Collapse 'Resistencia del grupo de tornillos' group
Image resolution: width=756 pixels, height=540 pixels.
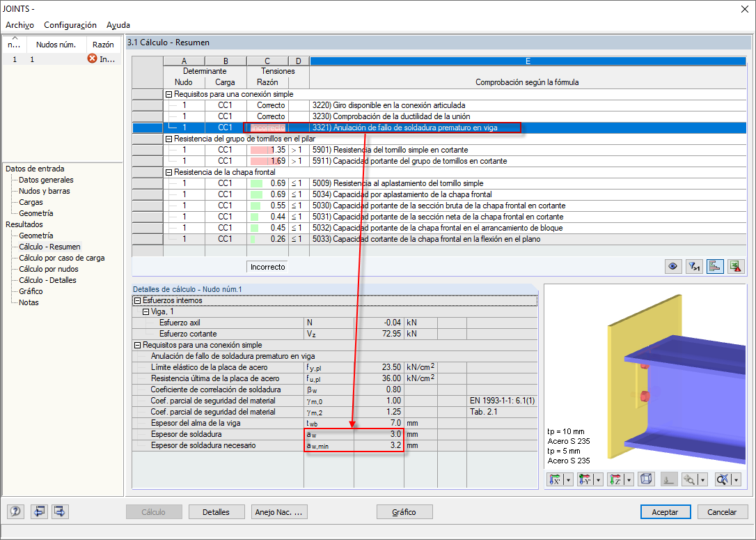pyautogui.click(x=168, y=139)
